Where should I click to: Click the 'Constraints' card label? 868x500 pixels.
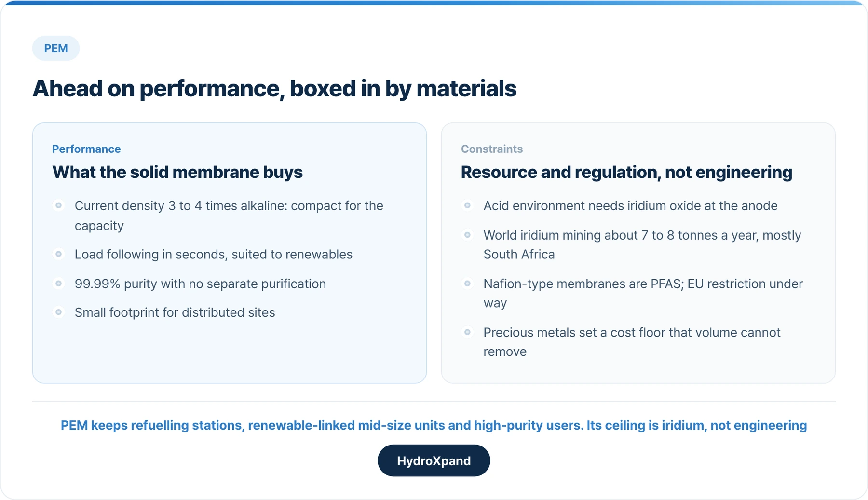click(x=492, y=149)
